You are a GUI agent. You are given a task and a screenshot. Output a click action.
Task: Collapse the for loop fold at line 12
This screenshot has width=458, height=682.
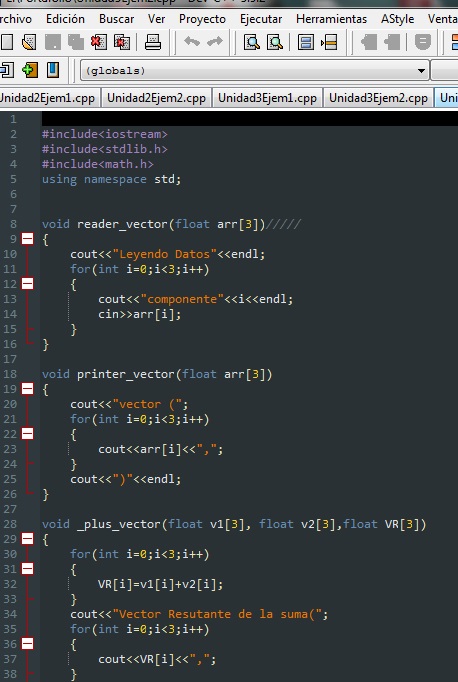coord(27,284)
